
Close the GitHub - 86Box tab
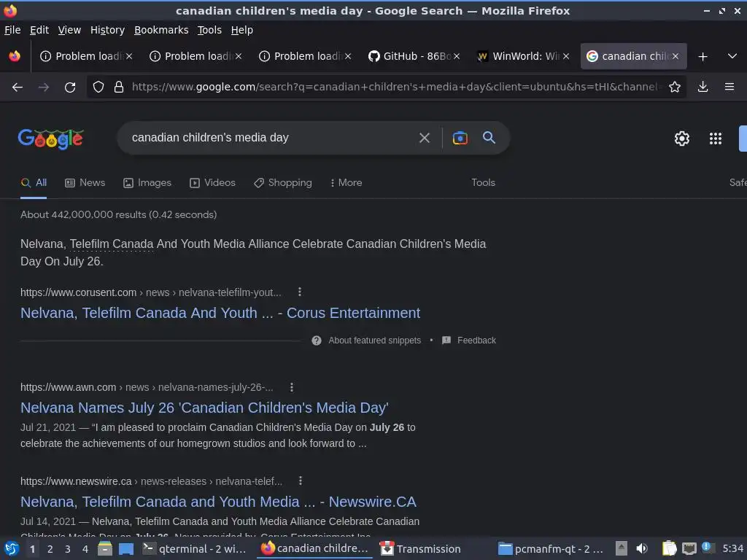457,56
